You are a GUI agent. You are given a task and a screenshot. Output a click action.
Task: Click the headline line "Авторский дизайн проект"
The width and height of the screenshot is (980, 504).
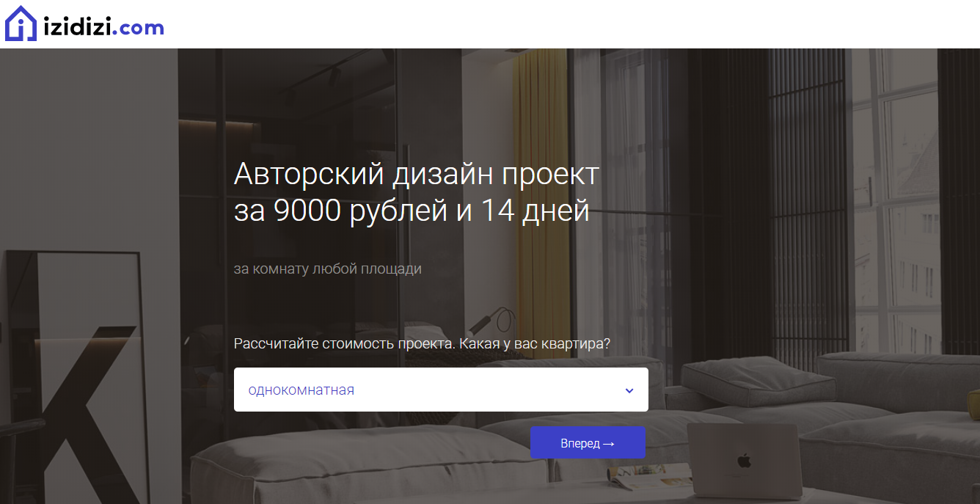tap(416, 175)
